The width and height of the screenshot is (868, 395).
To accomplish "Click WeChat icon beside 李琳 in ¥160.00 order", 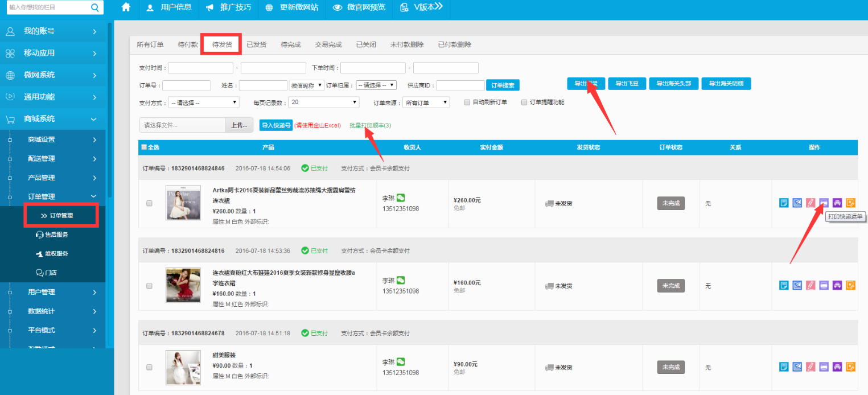I will click(x=401, y=280).
